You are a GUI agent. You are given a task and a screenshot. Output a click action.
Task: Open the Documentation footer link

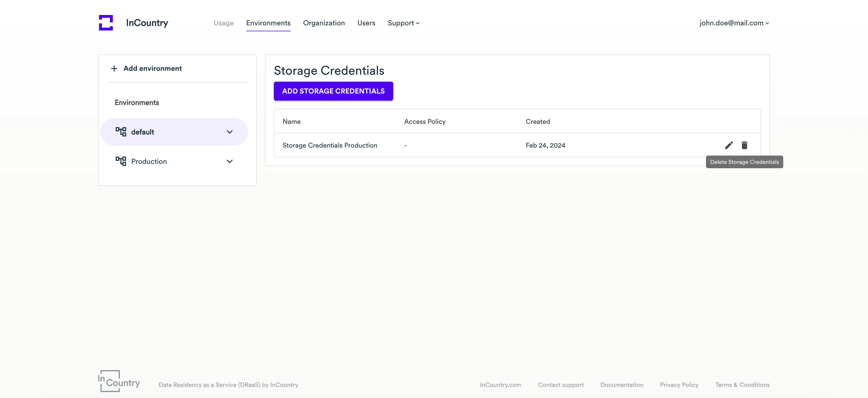(621, 385)
